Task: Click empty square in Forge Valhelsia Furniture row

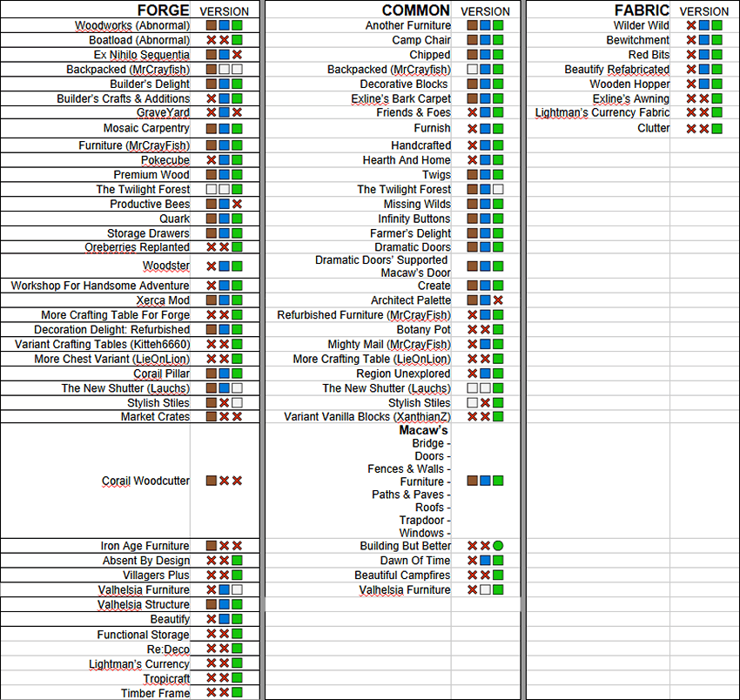Action: pyautogui.click(x=237, y=589)
